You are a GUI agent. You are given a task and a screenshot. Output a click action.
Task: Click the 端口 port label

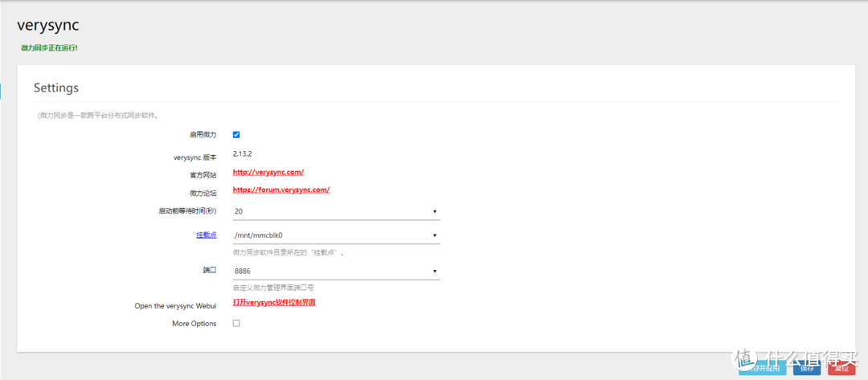(x=210, y=271)
